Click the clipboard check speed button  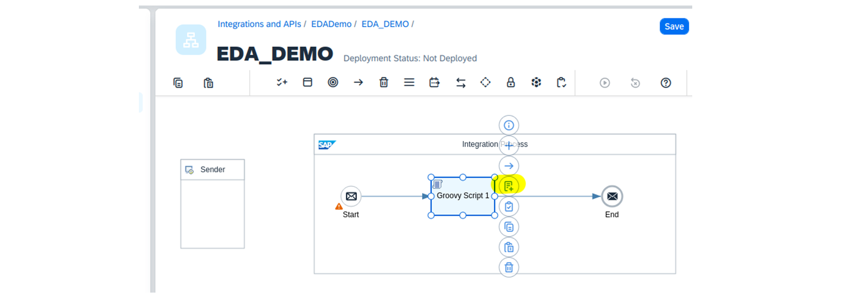coord(509,206)
